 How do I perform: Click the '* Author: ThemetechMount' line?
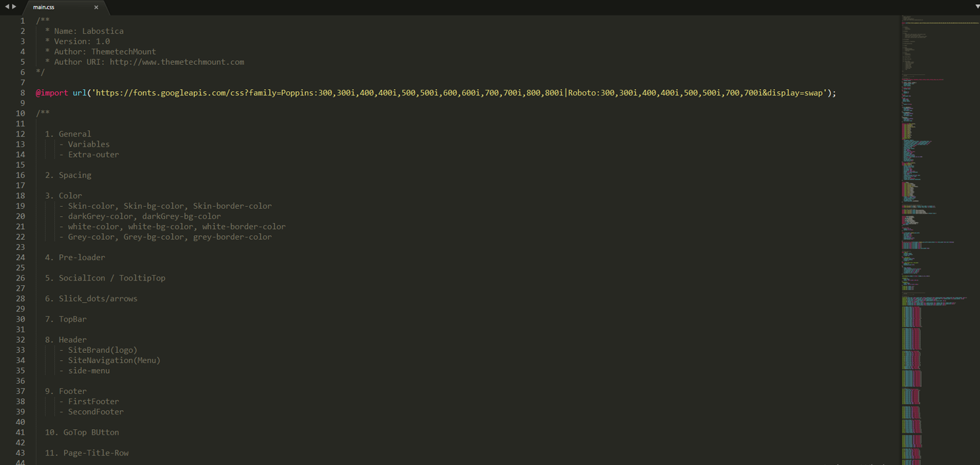click(x=101, y=51)
